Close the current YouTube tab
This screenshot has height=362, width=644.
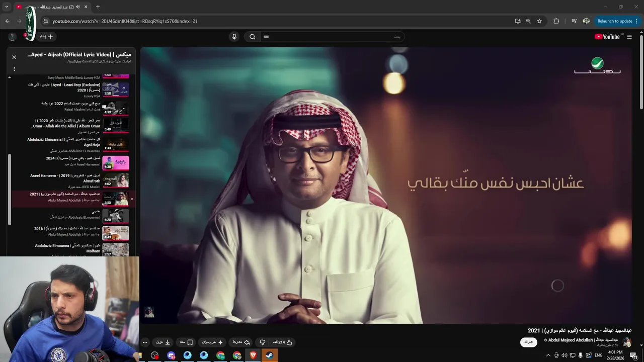click(x=86, y=7)
